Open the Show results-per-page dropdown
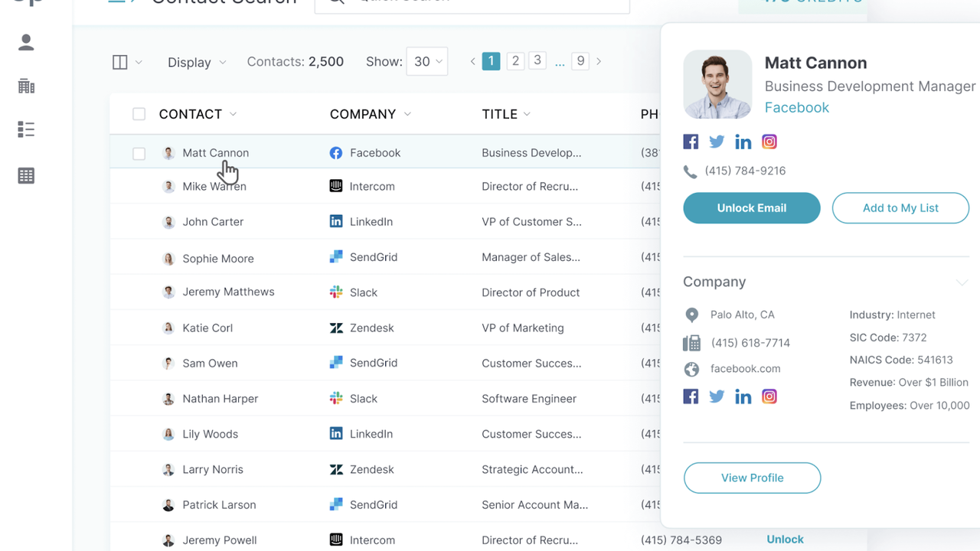This screenshot has height=551, width=980. click(426, 61)
